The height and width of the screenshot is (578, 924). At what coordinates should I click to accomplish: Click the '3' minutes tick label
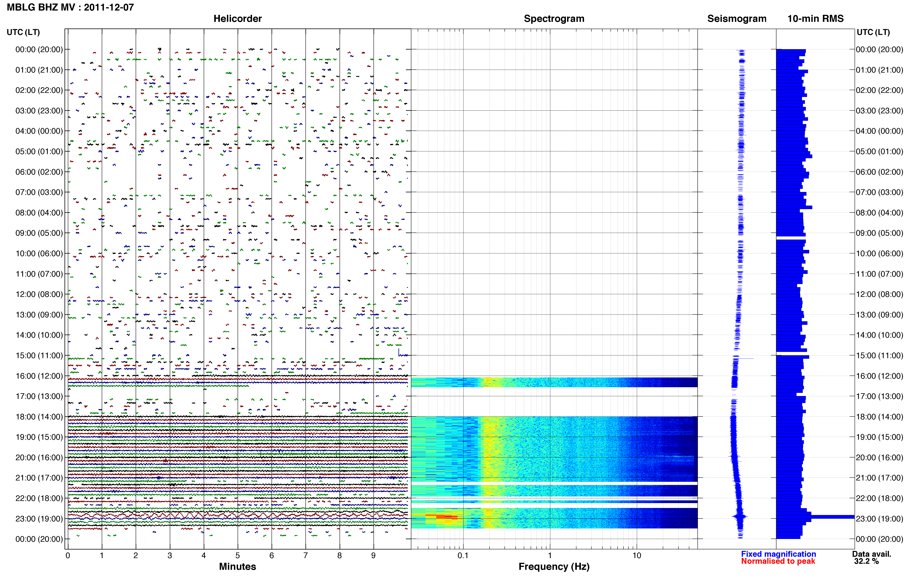(x=170, y=555)
